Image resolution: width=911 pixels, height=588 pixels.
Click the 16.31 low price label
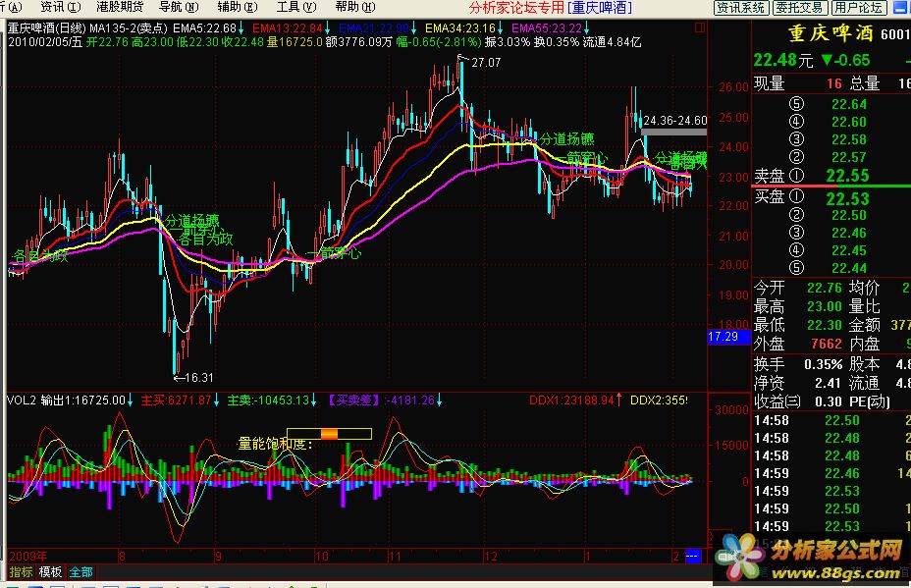point(199,378)
